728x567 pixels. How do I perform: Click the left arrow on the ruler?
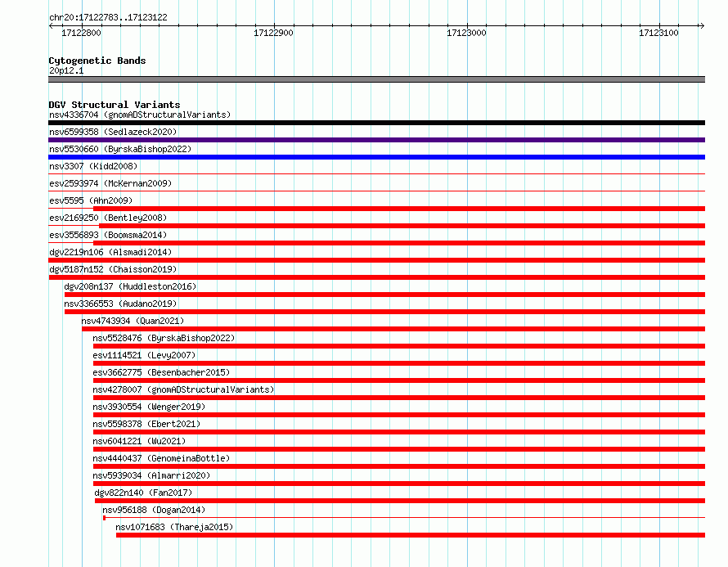(51, 25)
